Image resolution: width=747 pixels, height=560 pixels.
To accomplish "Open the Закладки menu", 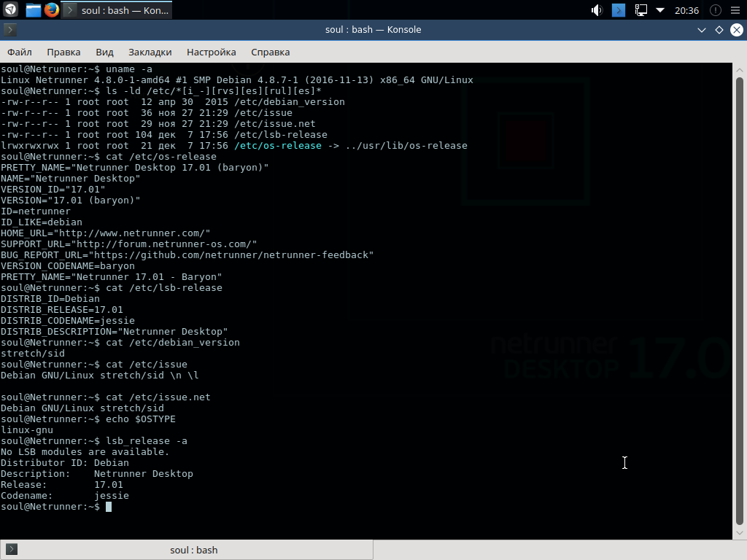I will (150, 52).
